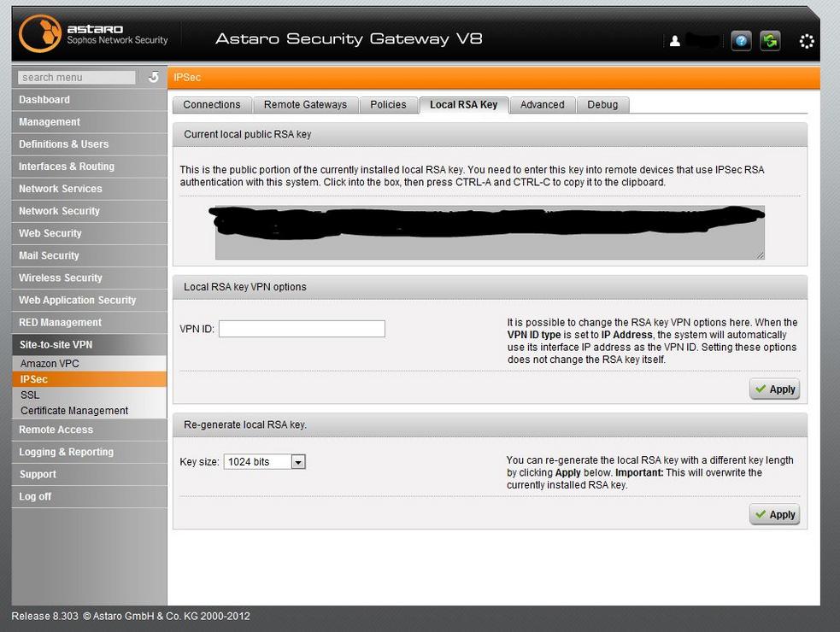The image size is (840, 632).
Task: Expand Remote Access menu
Action: [x=89, y=430]
